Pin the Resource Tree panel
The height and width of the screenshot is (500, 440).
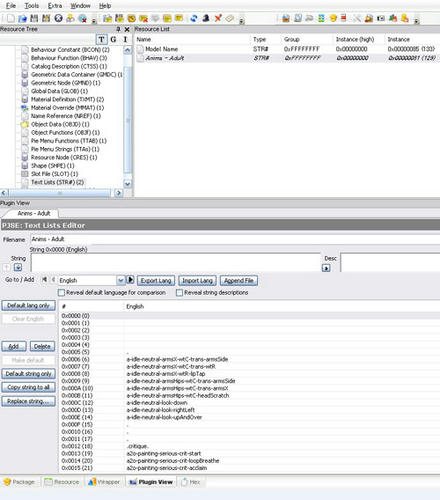pyautogui.click(x=118, y=29)
